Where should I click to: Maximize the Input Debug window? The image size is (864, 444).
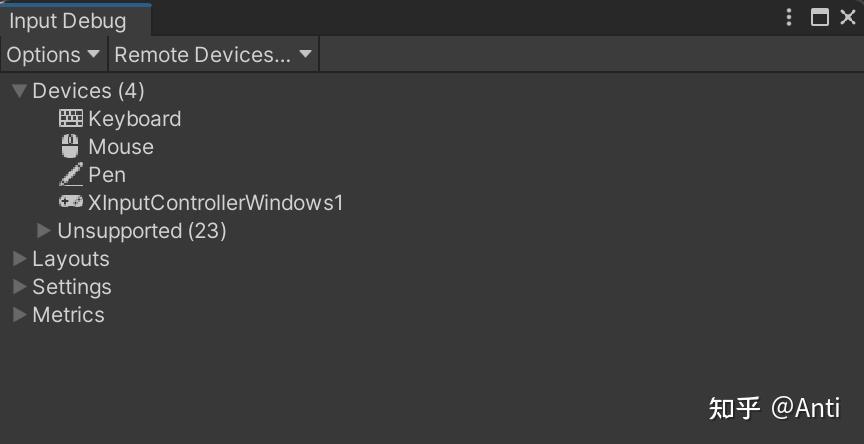point(820,17)
